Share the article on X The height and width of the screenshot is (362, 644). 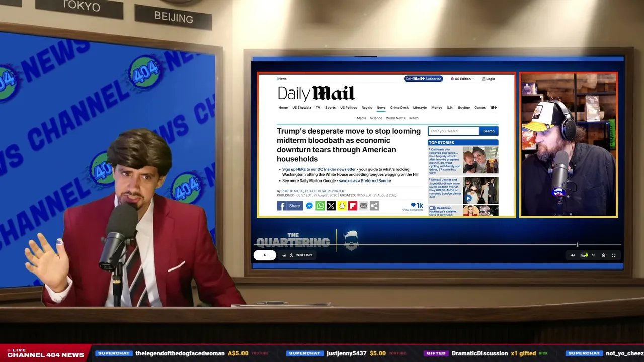[331, 206]
